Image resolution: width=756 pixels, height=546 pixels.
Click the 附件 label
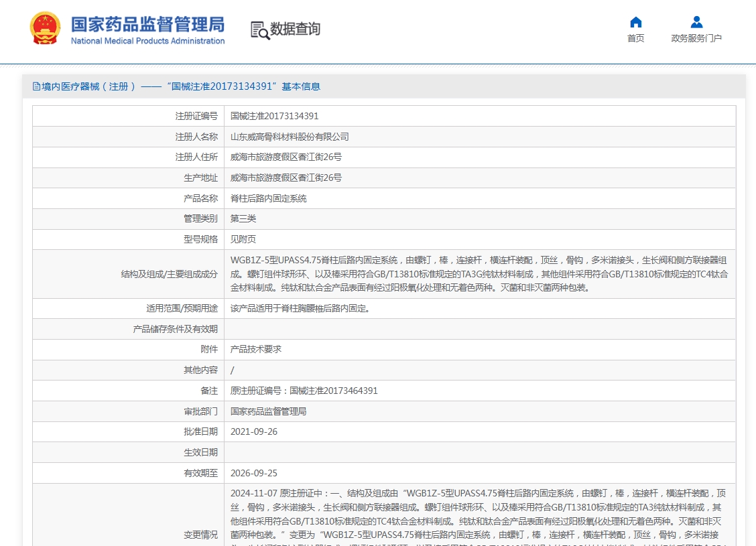[208, 350]
